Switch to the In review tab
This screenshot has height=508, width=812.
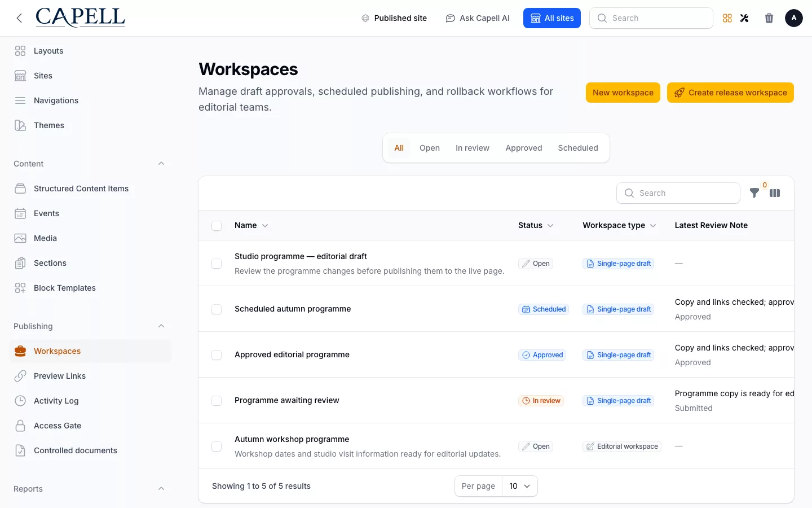(x=473, y=148)
